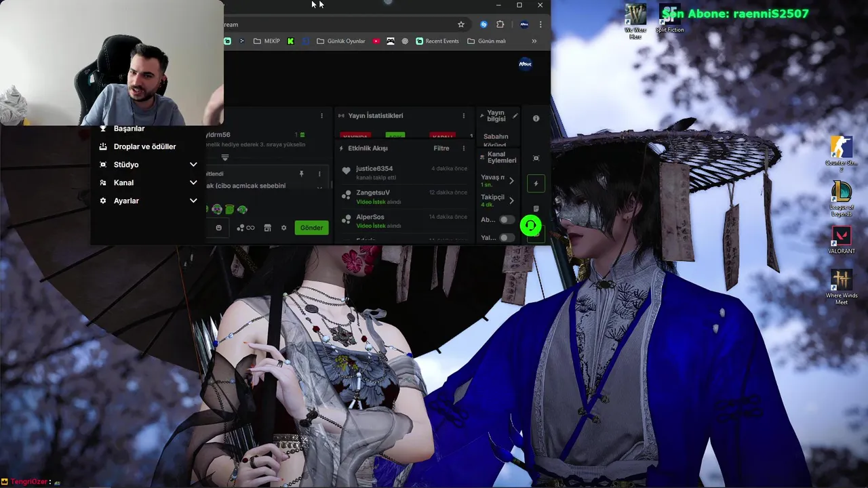Open the We Were Here desktop shortcut

pyautogui.click(x=635, y=21)
